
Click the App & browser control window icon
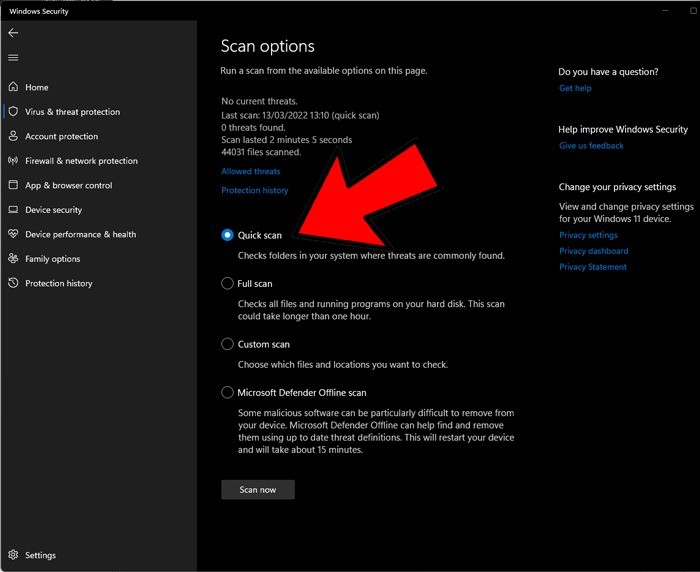click(x=13, y=185)
